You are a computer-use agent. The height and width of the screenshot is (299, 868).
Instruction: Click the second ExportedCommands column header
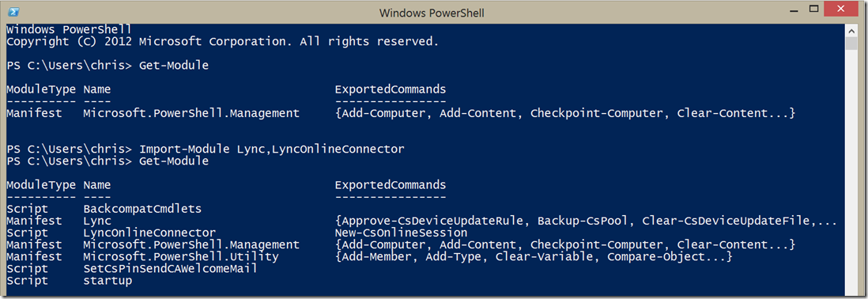point(391,184)
